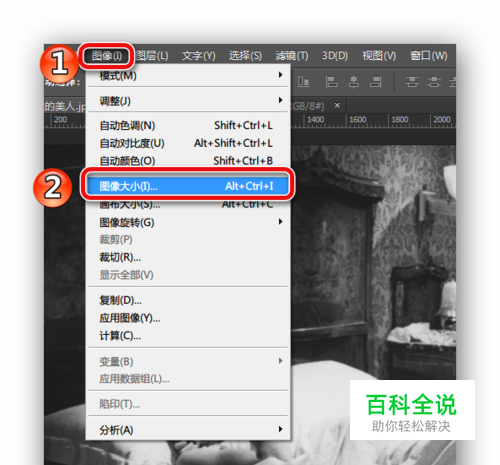Viewport: 500px width, 465px height.
Task: Click the 1400 mark on horizontal ruler
Action: [x=315, y=119]
